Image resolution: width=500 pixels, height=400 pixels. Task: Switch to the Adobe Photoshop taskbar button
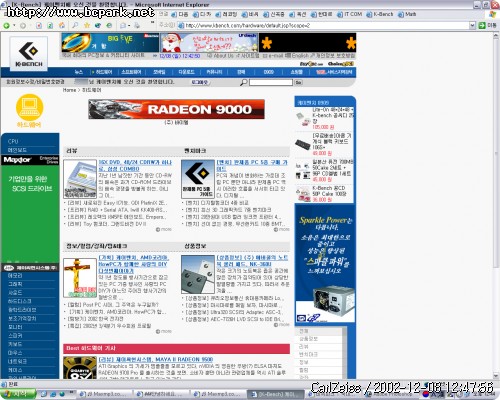point(390,394)
